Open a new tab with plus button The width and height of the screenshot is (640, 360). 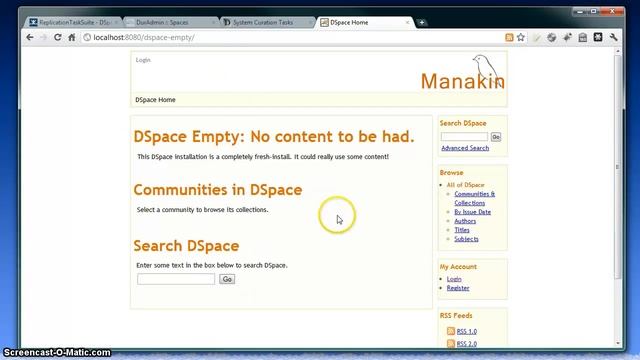click(x=422, y=22)
